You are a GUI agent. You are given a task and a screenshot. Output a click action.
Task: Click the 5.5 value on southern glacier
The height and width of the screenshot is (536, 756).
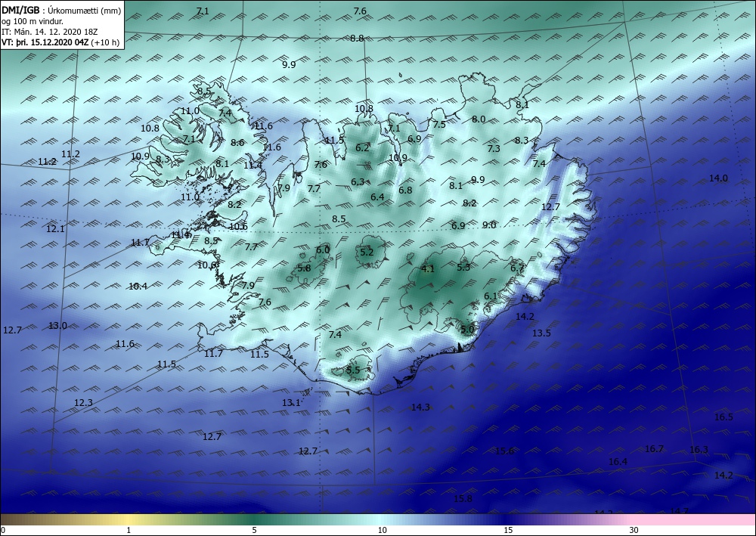coord(353,370)
